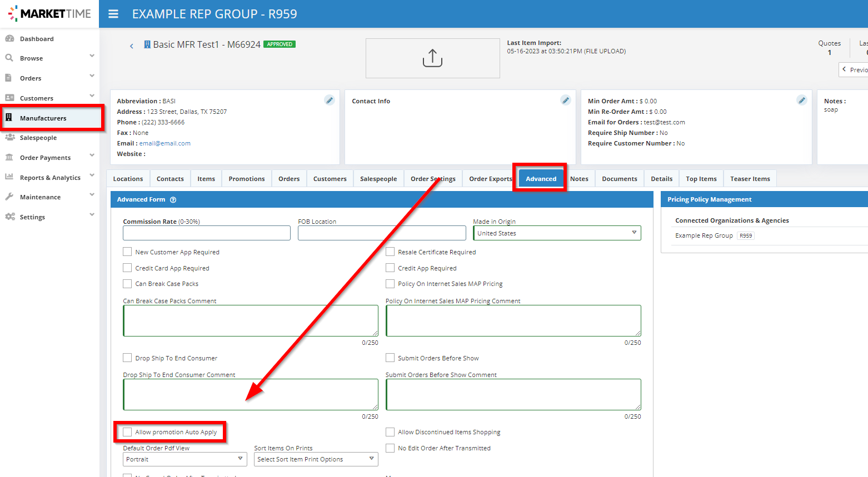Enable Drop Ship To End Consumer
This screenshot has height=477, width=868.
128,358
